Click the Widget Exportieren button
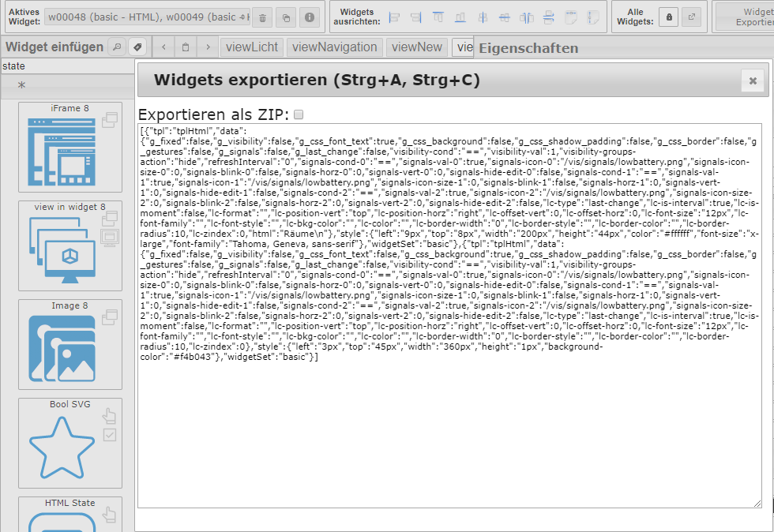 click(x=746, y=17)
